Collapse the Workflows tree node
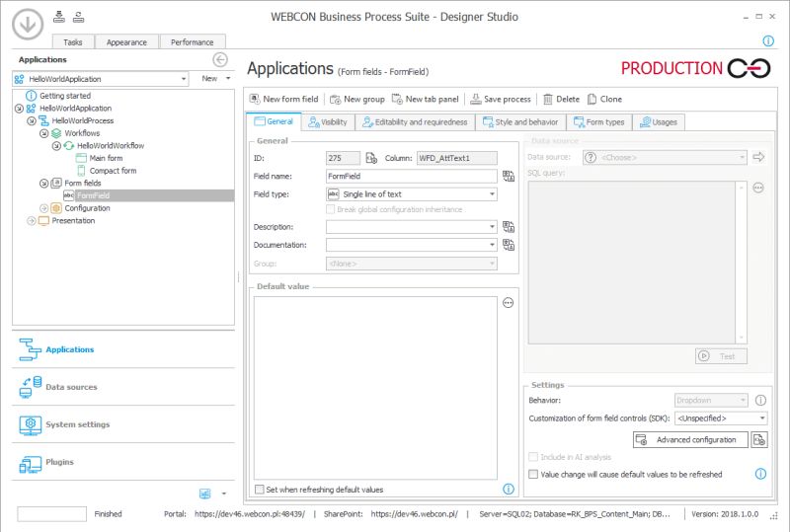The height and width of the screenshot is (532, 790). point(43,133)
